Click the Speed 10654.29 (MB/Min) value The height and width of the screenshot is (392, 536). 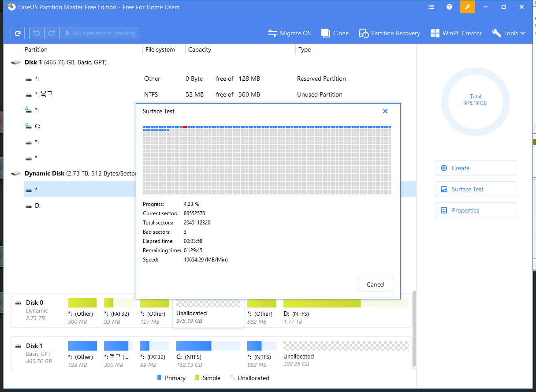[x=206, y=260]
